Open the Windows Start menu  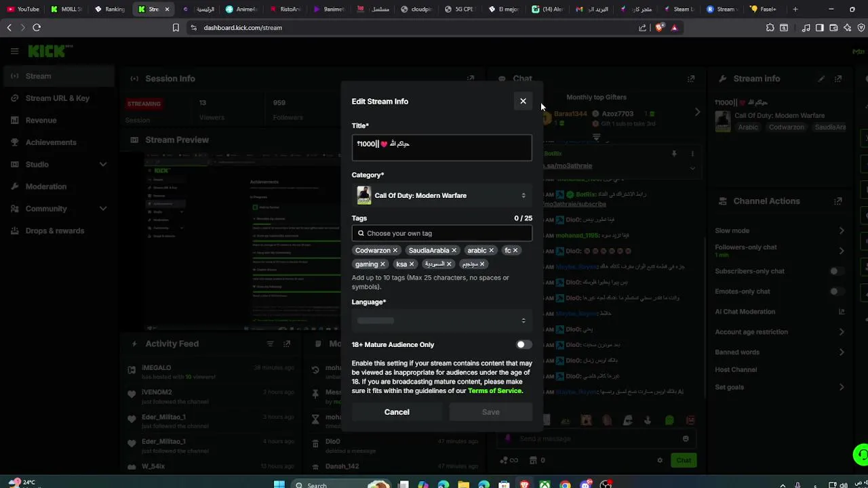[279, 485]
